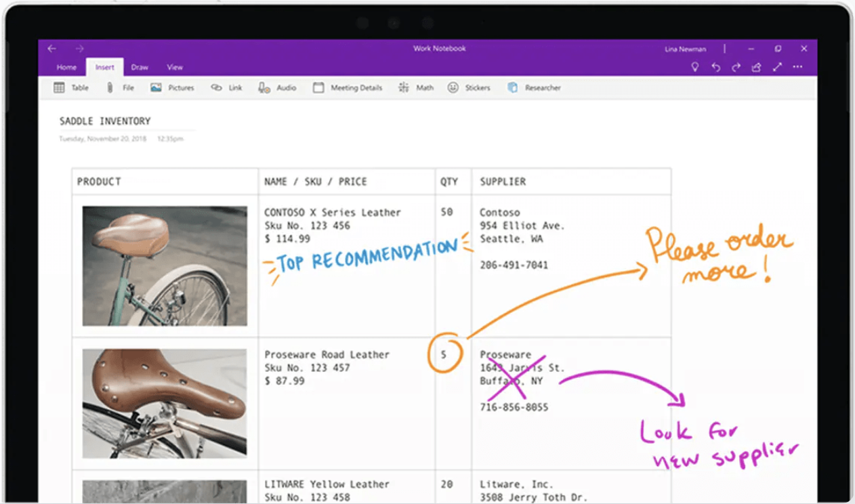Open the Home tab
This screenshot has height=504, width=855.
(66, 67)
